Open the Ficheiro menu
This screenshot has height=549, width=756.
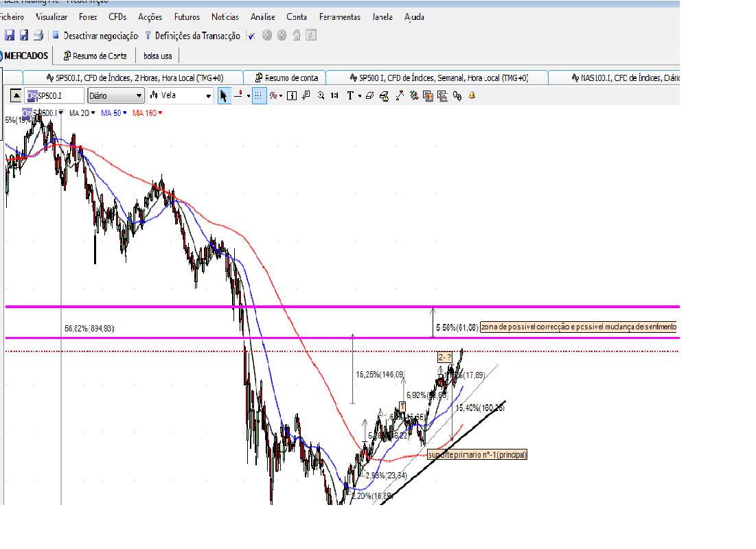click(12, 17)
